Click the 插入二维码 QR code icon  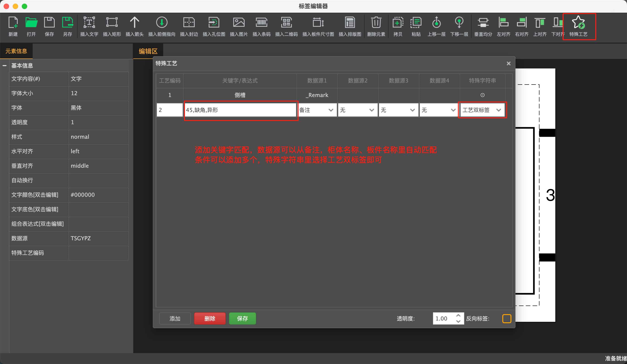click(286, 23)
